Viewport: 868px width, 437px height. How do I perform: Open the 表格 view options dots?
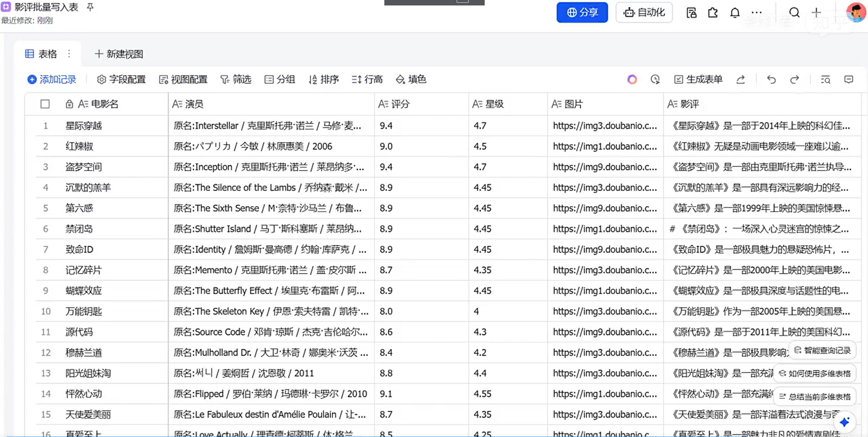69,54
